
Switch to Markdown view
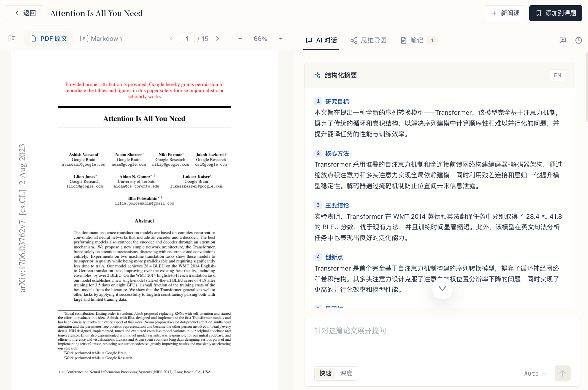(101, 39)
